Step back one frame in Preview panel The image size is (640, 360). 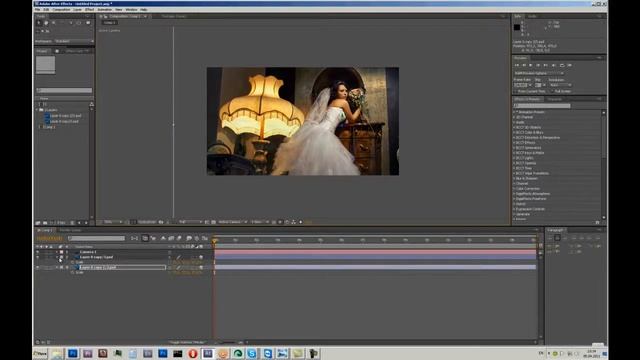(x=524, y=65)
